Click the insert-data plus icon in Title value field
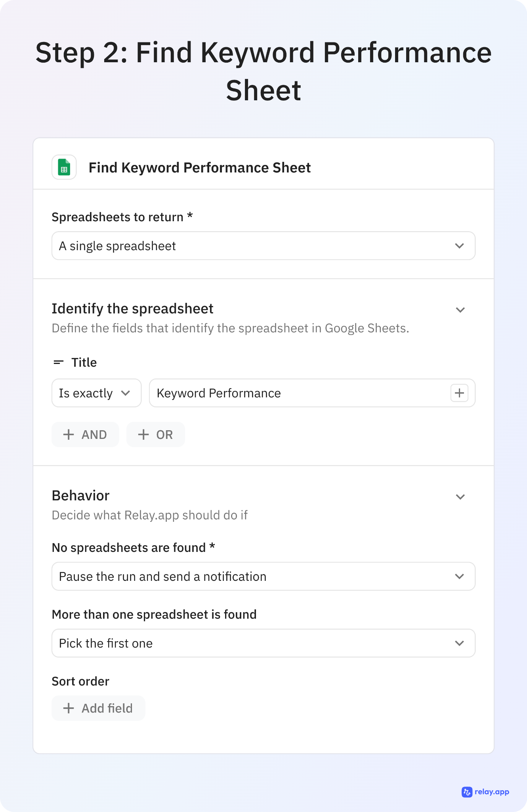Viewport: 527px width, 812px height. pos(459,393)
